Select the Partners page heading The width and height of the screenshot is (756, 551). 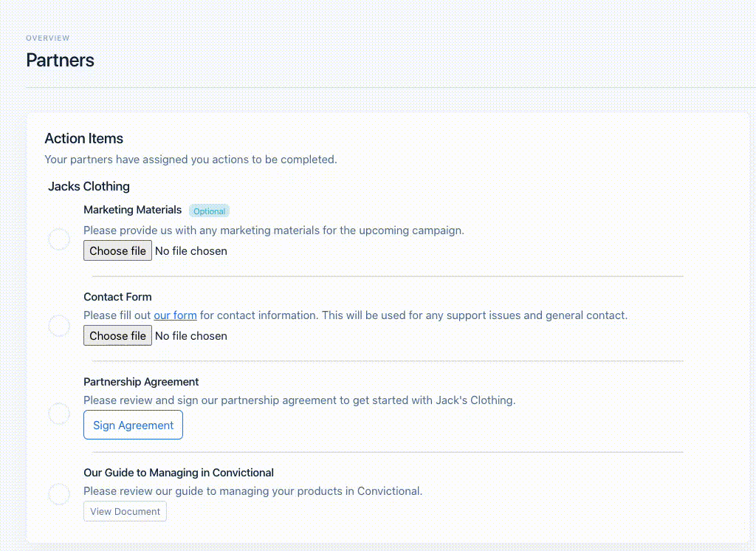tap(61, 61)
